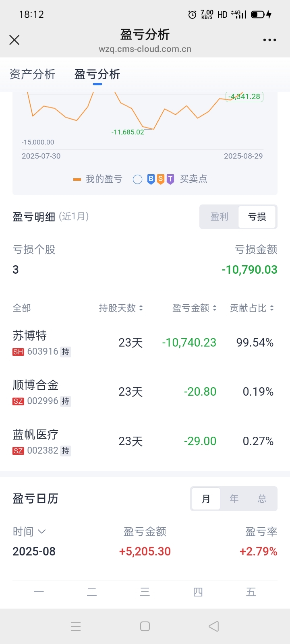Switch the detail list to 盈利
This screenshot has width=290, height=644.
(219, 217)
